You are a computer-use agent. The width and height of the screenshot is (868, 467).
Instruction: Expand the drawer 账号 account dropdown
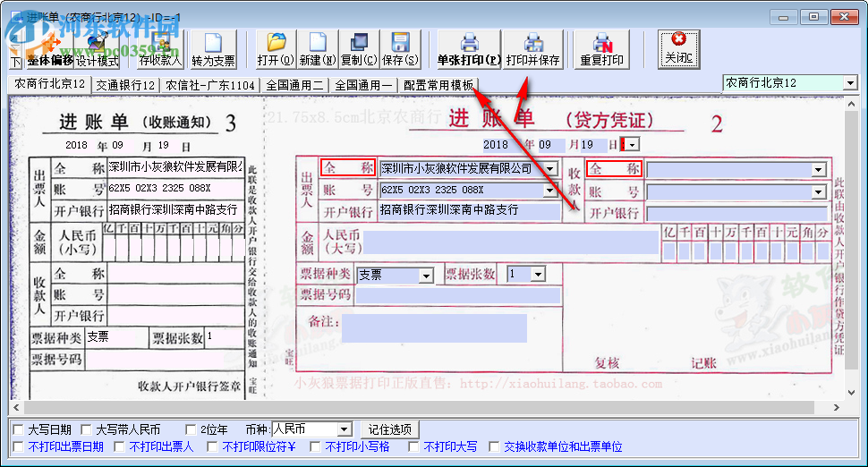(549, 191)
